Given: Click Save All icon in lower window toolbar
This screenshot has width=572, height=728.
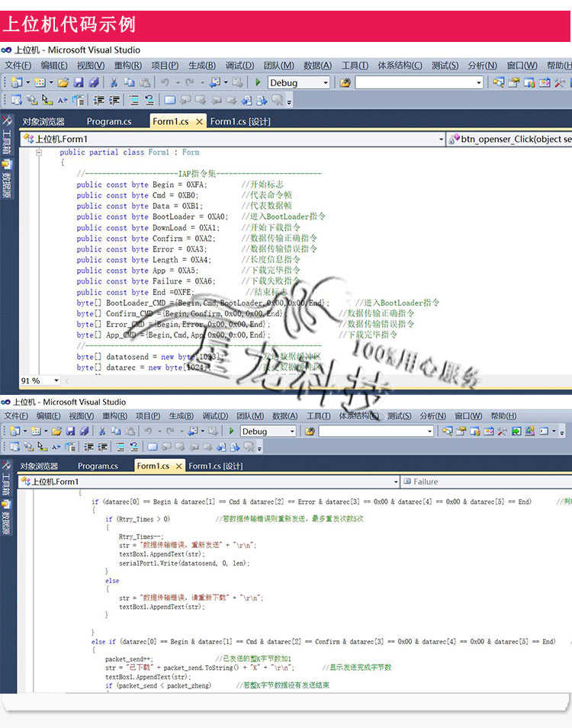Looking at the screenshot, I should point(84,431).
